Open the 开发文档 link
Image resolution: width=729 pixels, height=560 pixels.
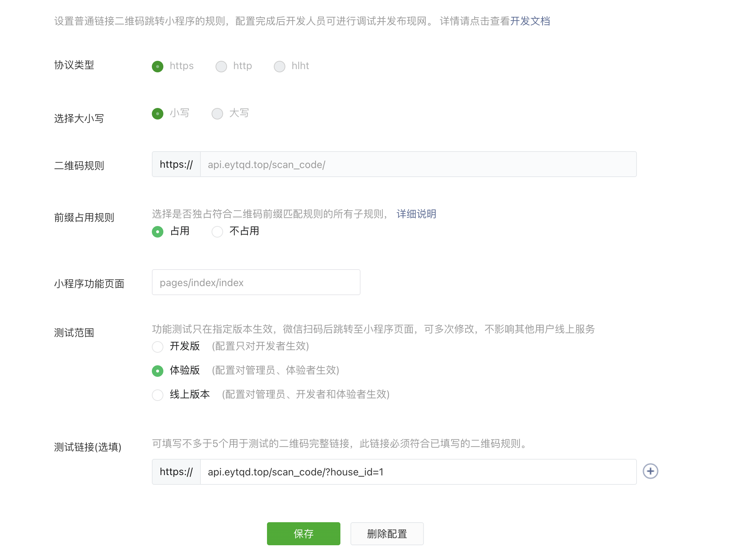tap(530, 21)
